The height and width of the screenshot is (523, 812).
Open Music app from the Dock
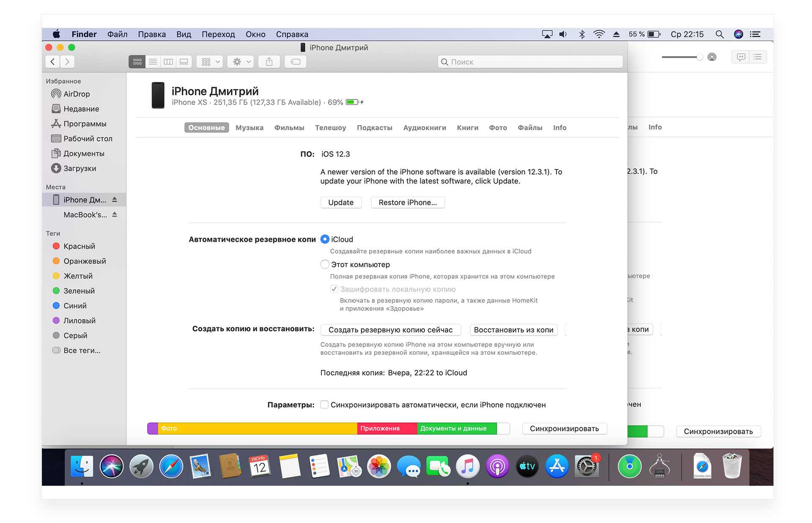pos(467,466)
